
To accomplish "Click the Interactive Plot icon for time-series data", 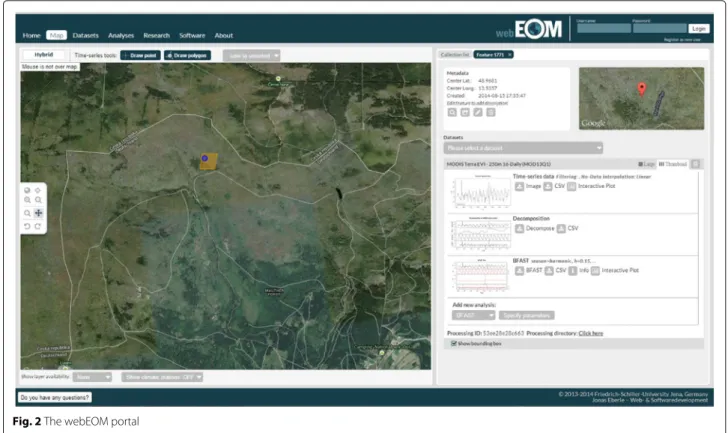I will click(572, 186).
